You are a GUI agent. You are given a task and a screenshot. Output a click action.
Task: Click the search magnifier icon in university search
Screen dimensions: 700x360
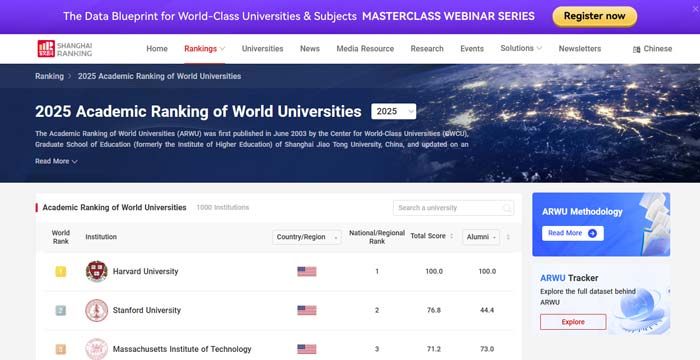point(507,208)
